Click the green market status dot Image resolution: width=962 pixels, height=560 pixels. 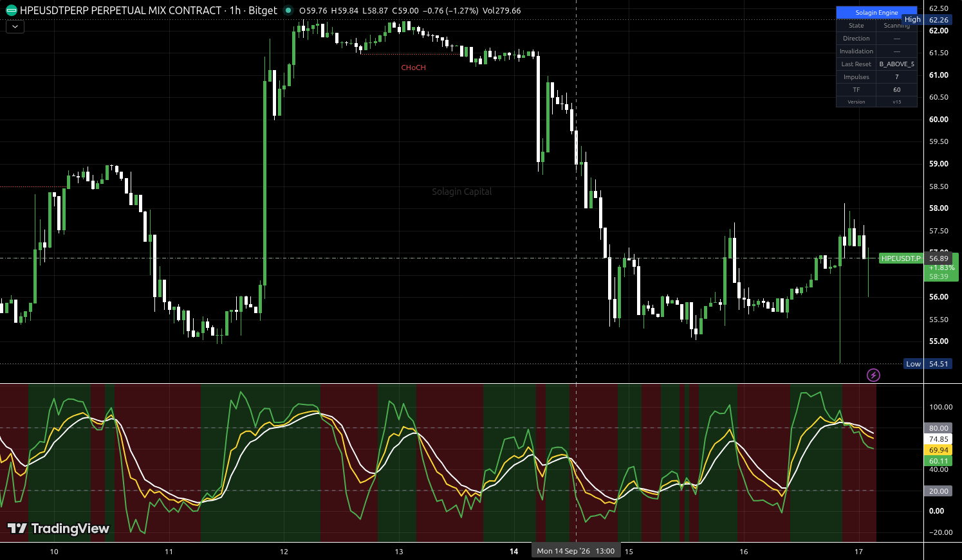tap(288, 10)
